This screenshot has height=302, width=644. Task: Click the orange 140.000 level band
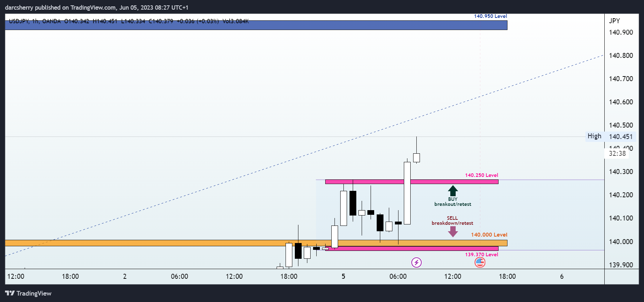point(256,243)
